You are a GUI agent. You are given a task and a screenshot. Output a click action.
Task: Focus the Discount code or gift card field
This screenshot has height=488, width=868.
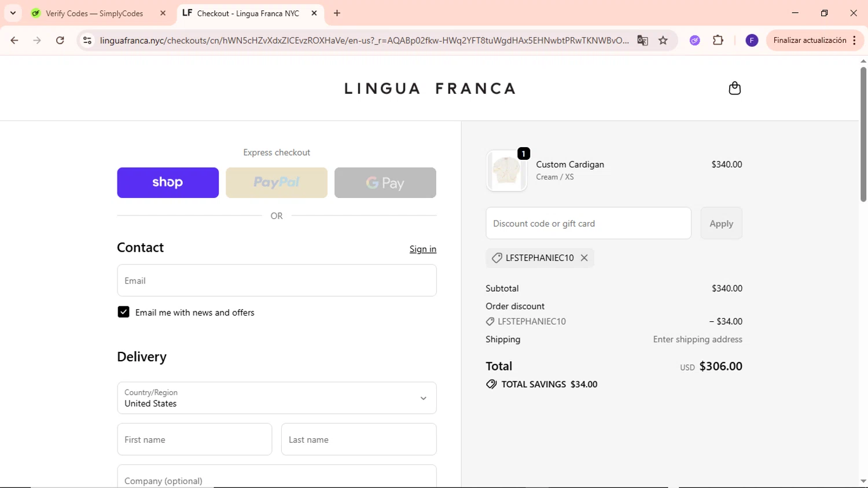pyautogui.click(x=589, y=223)
